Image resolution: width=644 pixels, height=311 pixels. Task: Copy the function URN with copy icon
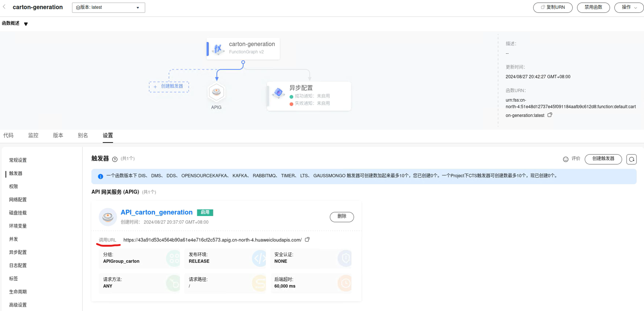pos(549,115)
